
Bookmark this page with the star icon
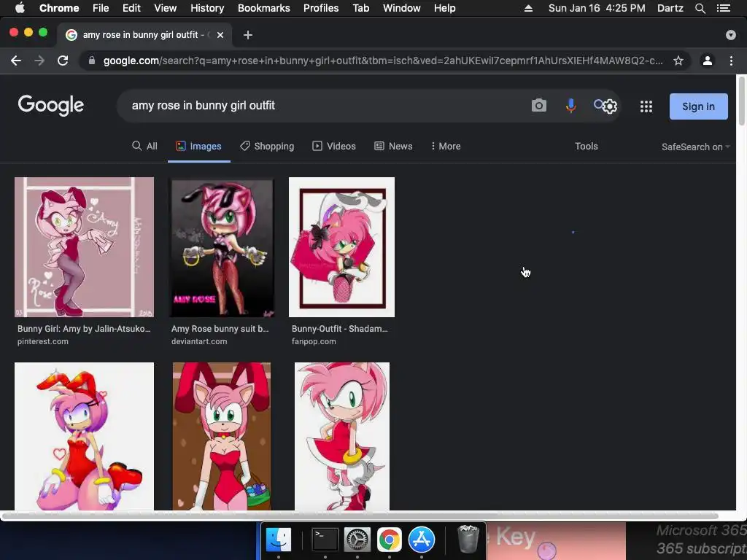678,61
